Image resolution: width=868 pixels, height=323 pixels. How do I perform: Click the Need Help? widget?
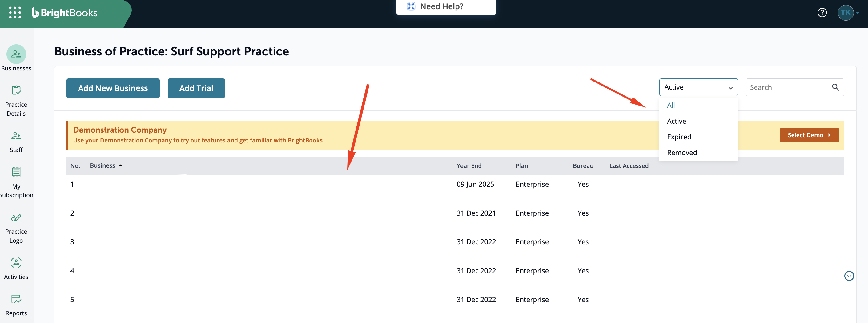[x=446, y=7]
